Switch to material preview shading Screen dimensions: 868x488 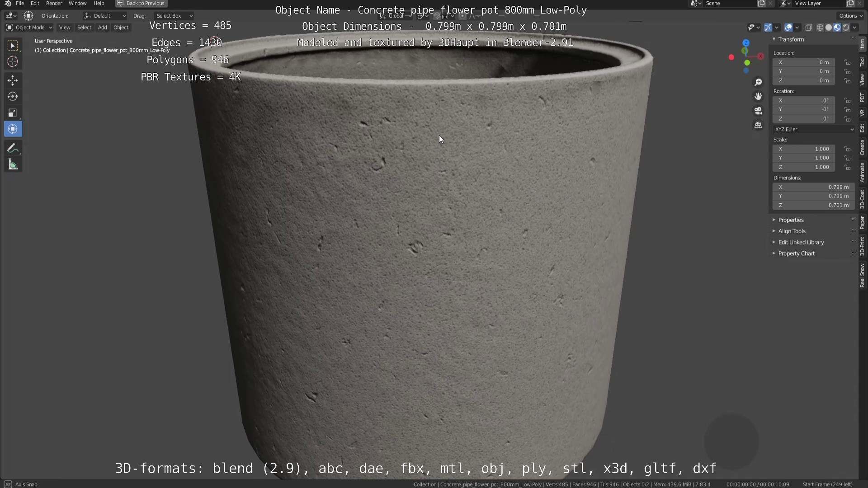pyautogui.click(x=837, y=28)
